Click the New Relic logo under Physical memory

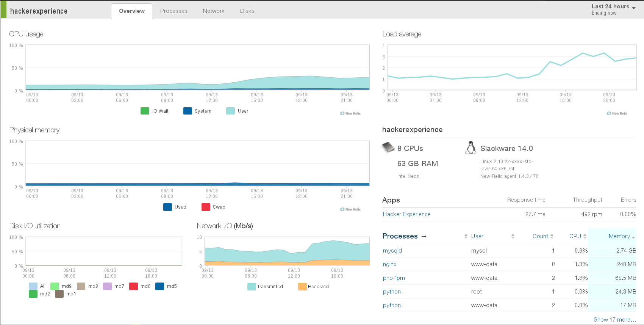tap(350, 209)
